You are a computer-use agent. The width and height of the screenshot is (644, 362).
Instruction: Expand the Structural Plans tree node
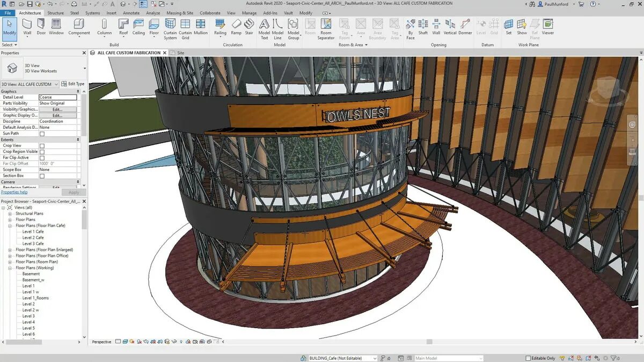tap(10, 213)
